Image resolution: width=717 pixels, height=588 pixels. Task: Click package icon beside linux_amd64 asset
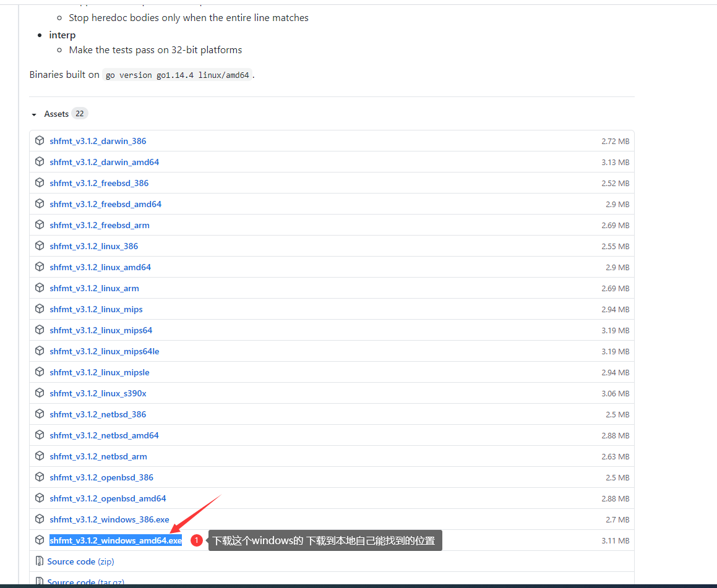click(40, 267)
